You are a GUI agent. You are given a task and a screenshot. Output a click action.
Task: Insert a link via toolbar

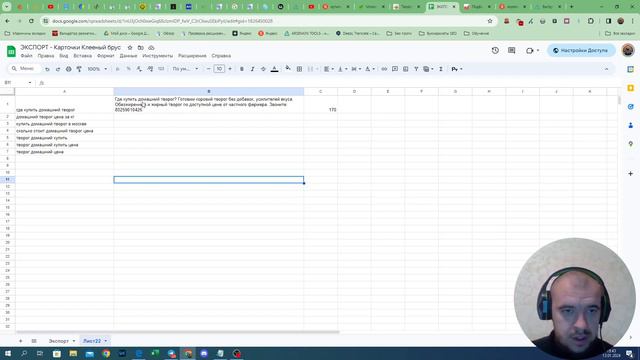[384, 69]
